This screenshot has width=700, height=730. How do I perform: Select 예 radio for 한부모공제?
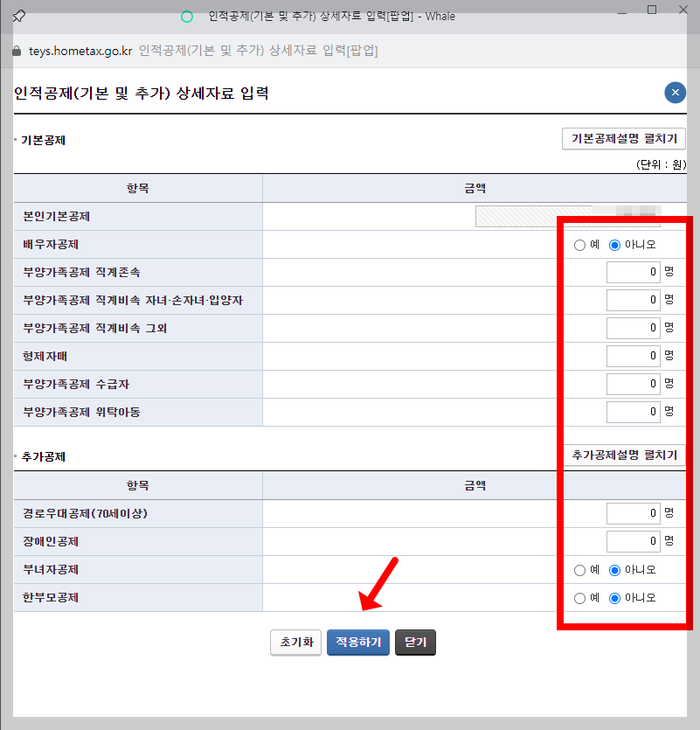click(x=579, y=597)
